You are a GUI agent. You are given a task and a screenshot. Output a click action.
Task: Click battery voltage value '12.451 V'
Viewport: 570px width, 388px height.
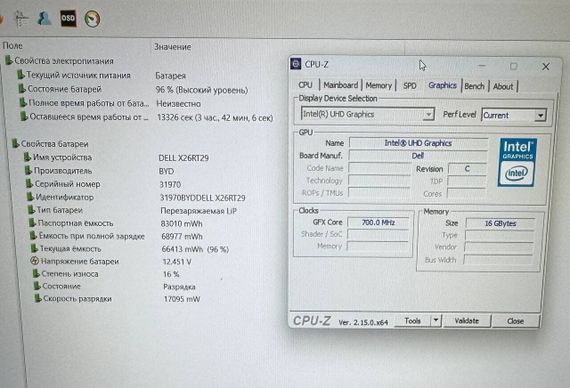[x=177, y=262]
